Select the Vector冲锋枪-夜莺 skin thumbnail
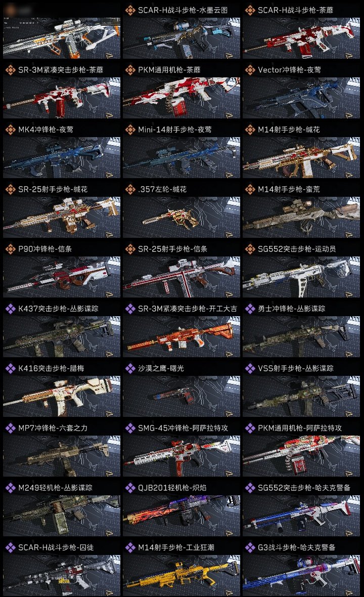 point(301,98)
